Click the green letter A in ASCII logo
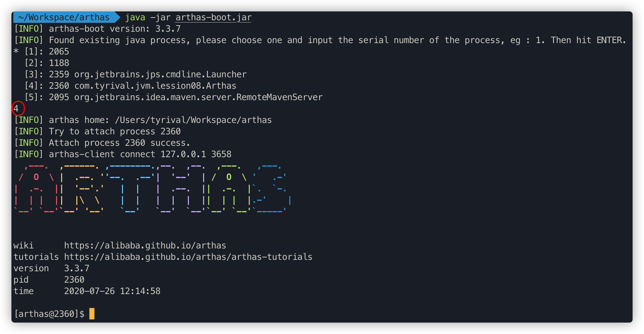 pyautogui.click(x=229, y=189)
